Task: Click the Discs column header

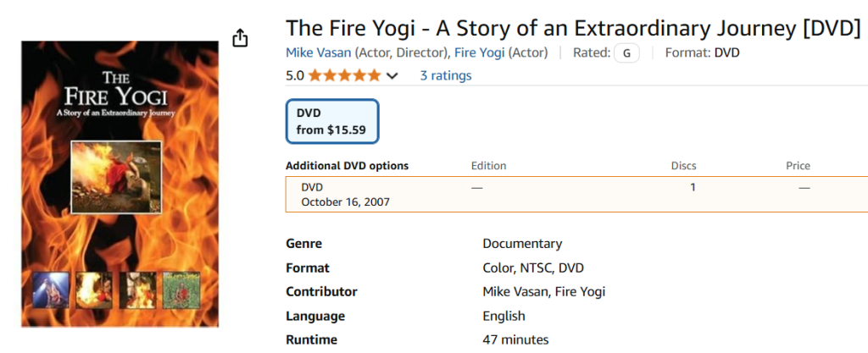Action: [683, 166]
